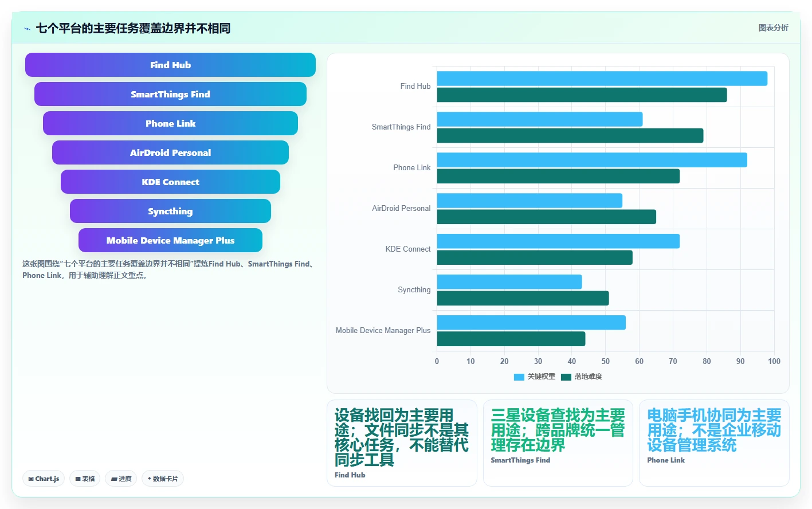Click the blue bar for Phone Link
This screenshot has height=509, width=812.
[592, 160]
